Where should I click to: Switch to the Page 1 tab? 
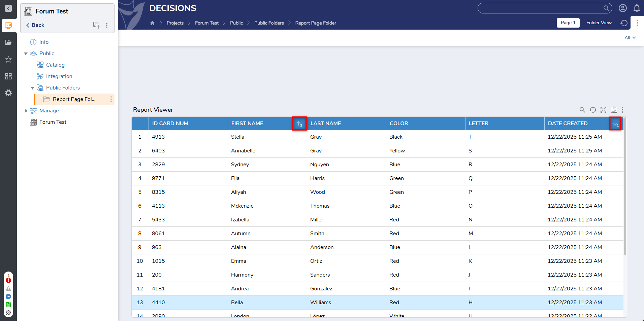pos(568,23)
